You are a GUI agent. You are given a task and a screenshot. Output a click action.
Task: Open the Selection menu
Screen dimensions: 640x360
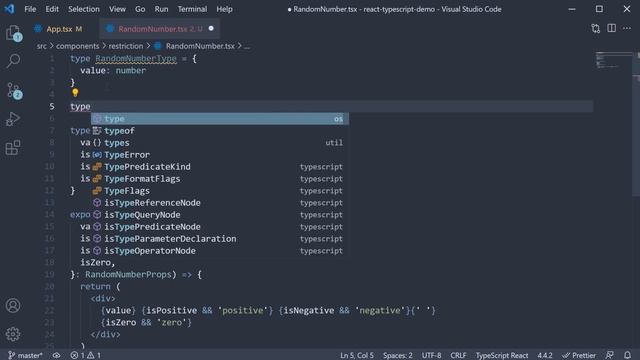84,9
